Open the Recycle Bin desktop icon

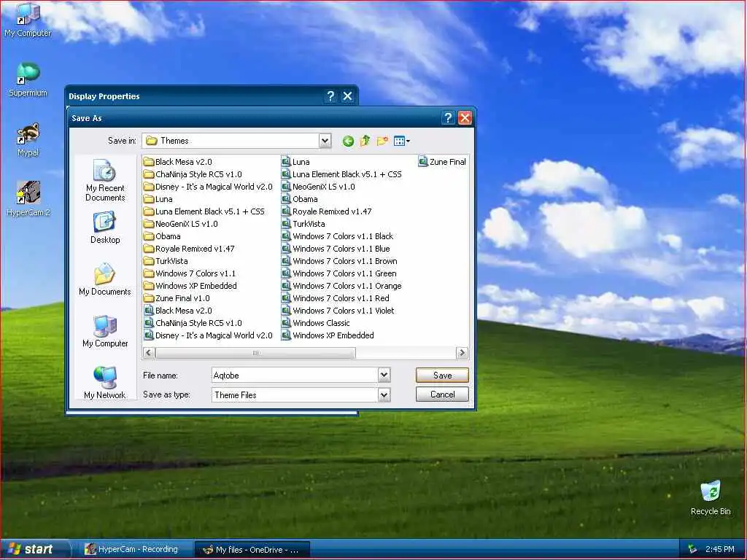pos(711,498)
